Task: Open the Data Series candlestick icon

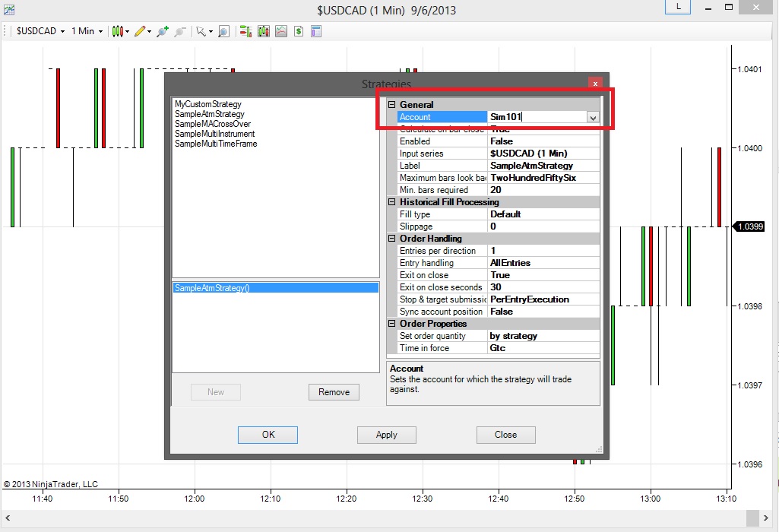Action: click(x=263, y=31)
